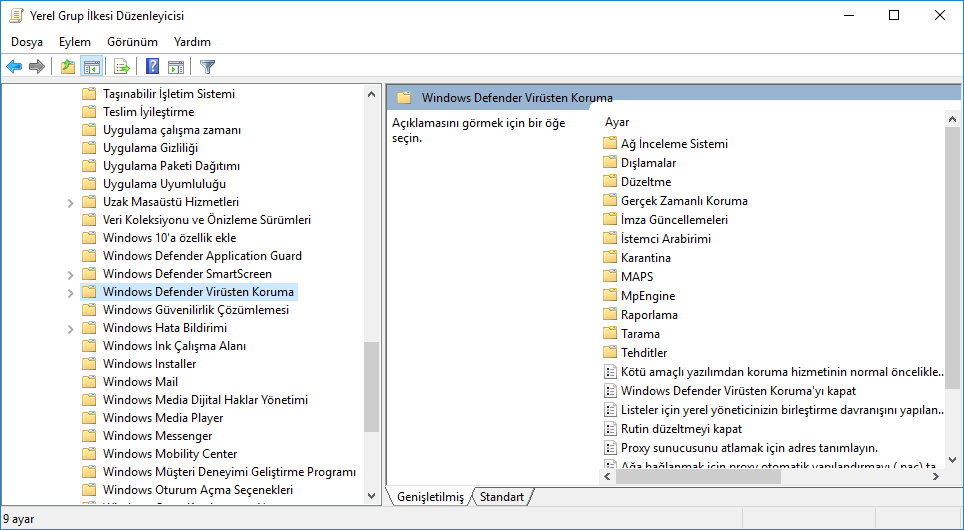Click the folder icon next to Tehditler
964x530 pixels.
coord(610,352)
